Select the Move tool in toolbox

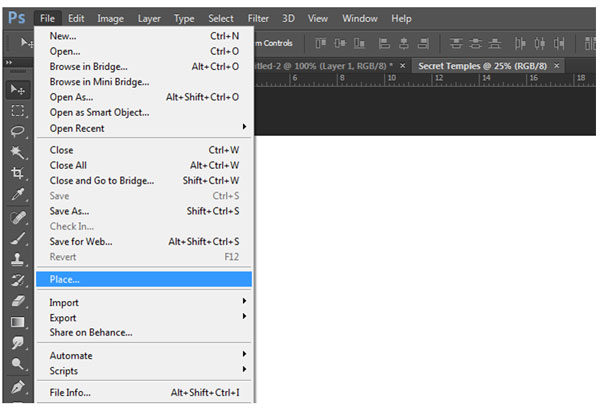(18, 90)
